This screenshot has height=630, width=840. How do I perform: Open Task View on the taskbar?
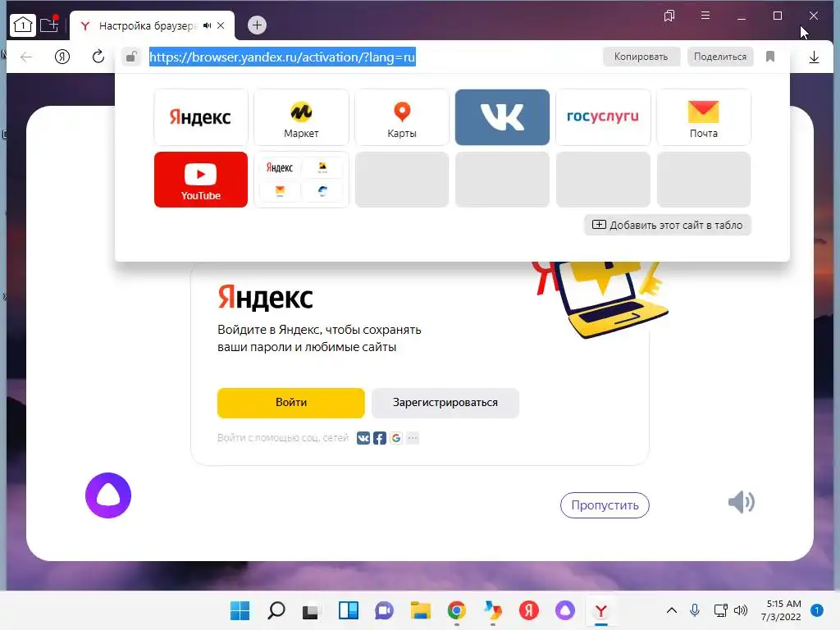[x=311, y=610]
